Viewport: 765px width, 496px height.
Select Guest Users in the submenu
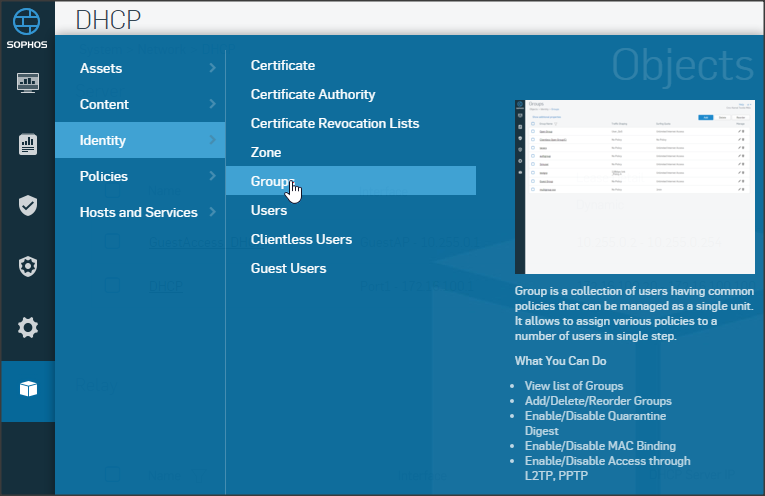pos(288,268)
